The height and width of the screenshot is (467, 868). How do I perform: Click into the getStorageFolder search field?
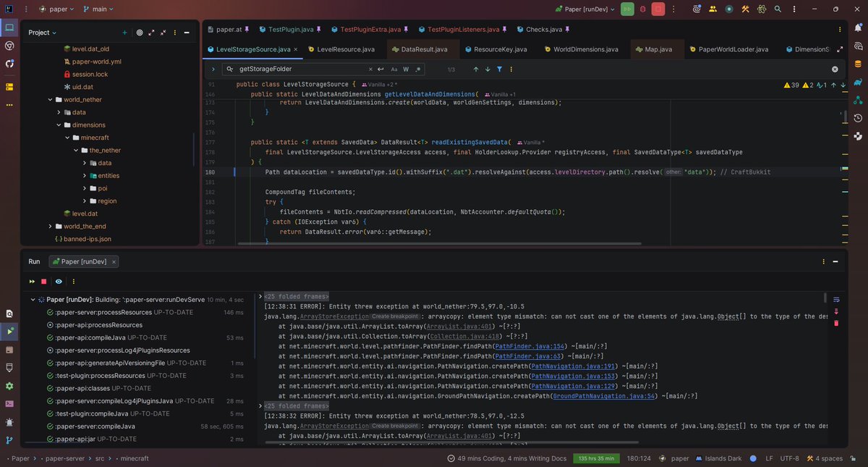[300, 70]
